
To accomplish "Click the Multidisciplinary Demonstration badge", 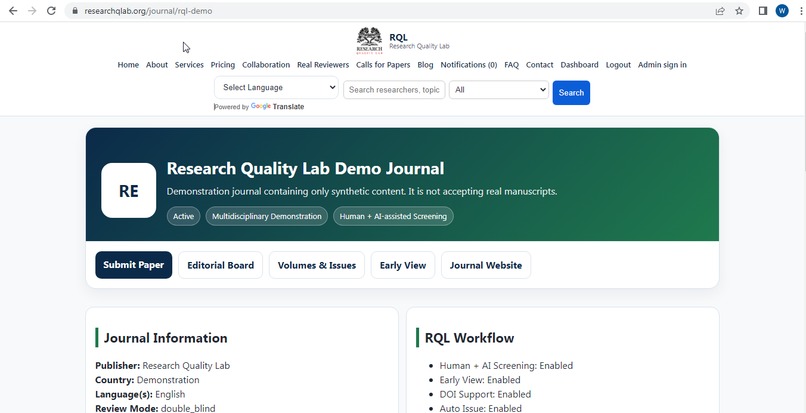I will 267,216.
